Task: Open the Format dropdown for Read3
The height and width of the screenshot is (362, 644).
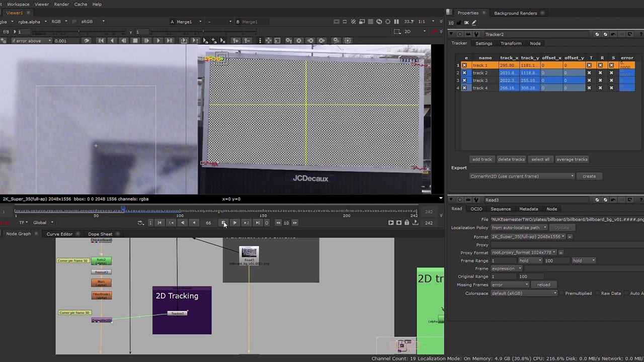Action: coord(528,237)
